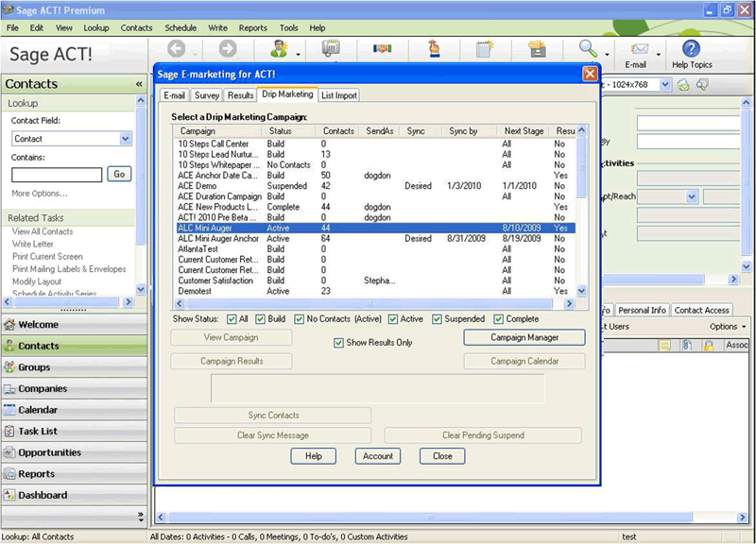
Task: Close the Sage E-marketing dialog with X
Action: 590,74
